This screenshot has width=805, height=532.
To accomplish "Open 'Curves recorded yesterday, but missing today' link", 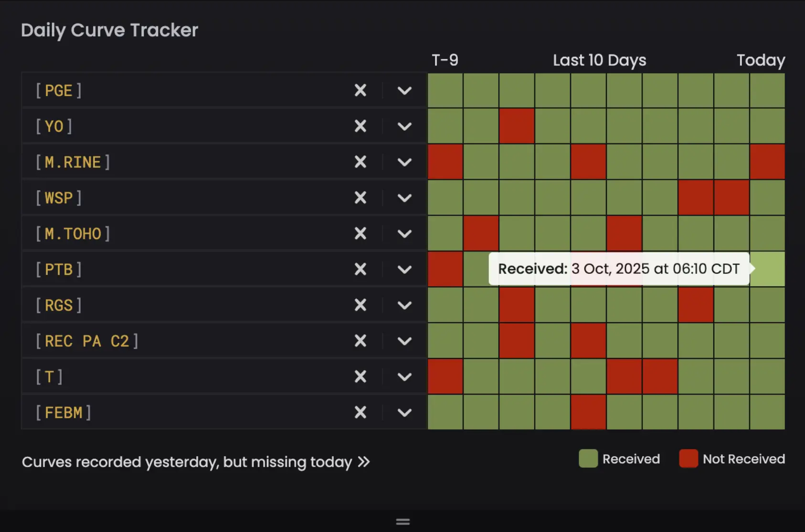I will pyautogui.click(x=187, y=462).
